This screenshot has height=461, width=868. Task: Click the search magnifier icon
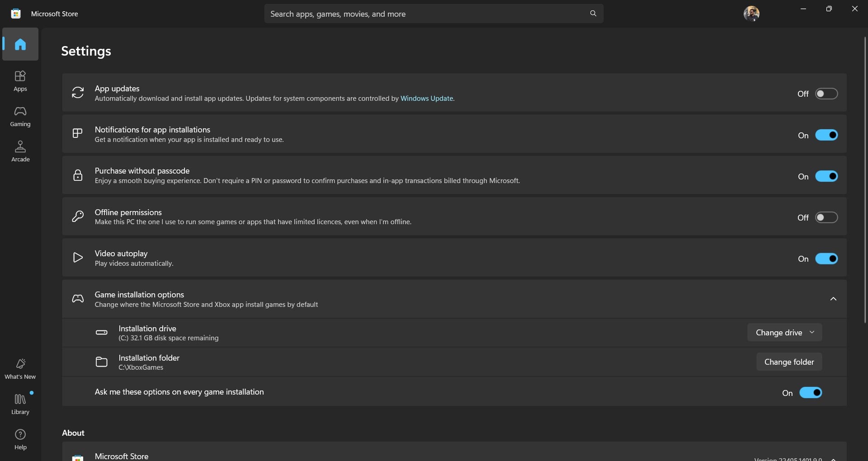[593, 14]
